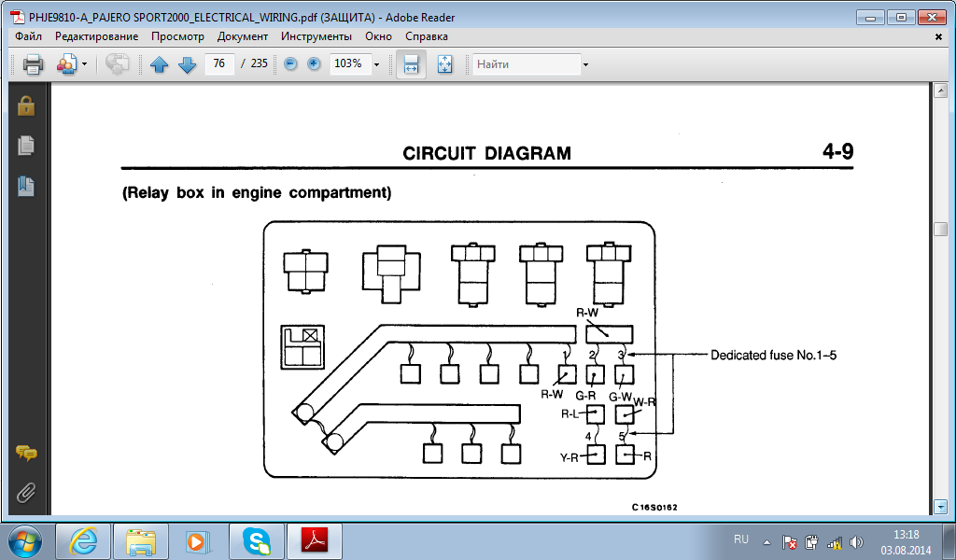Viewport: 956px width, 560px height.
Task: Expand the Найти search options dropdown
Action: [x=585, y=64]
